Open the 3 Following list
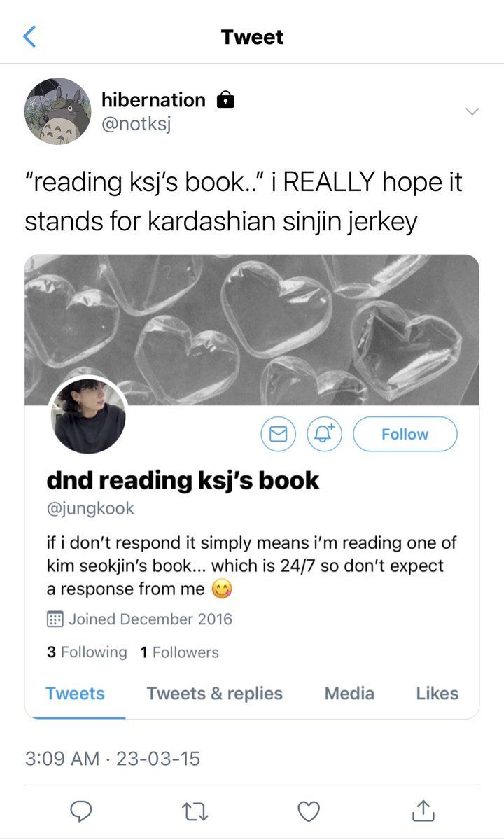Screen dimensions: 504x840 [x=87, y=652]
